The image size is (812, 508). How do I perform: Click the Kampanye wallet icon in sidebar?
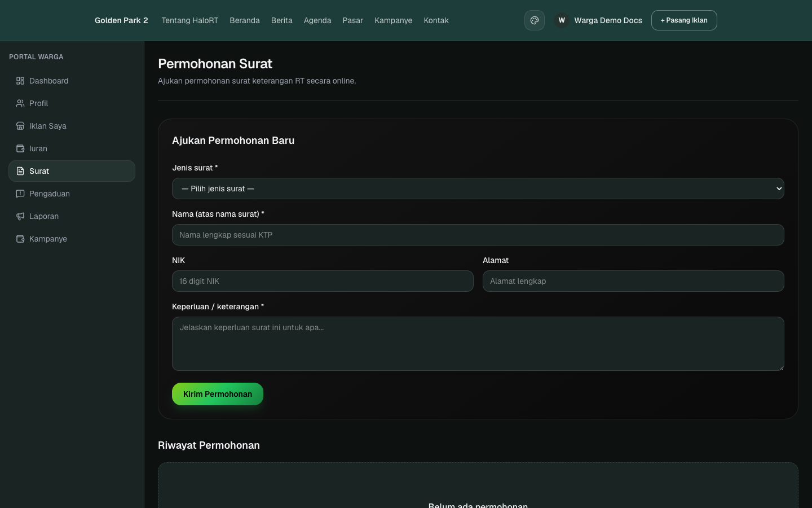coord(20,239)
